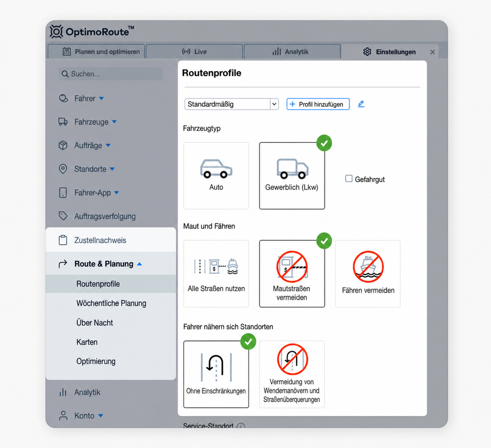This screenshot has width=491, height=448.
Task: Select Vermeidung von Wendemanövern option
Action: 292,374
